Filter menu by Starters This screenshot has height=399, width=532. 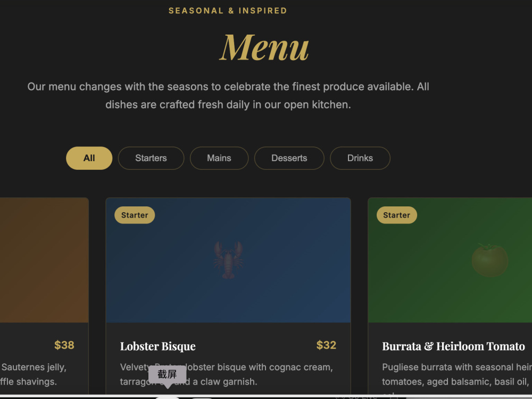click(151, 158)
